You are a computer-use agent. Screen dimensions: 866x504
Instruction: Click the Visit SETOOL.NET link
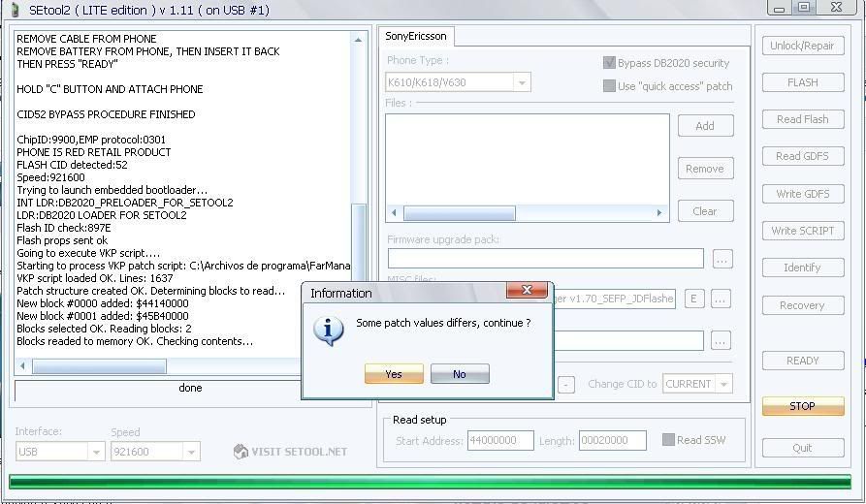[x=300, y=452]
